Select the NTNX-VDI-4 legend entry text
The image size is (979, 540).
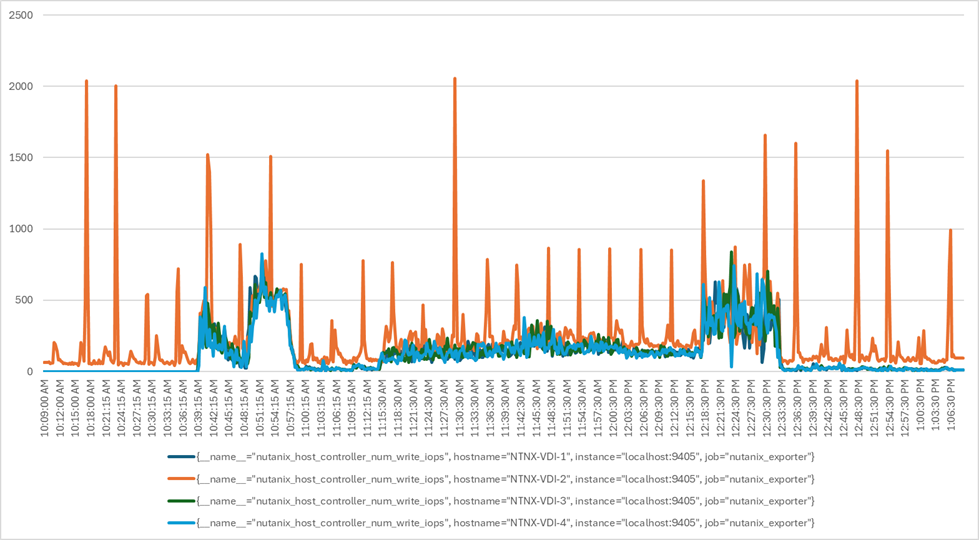point(505,523)
